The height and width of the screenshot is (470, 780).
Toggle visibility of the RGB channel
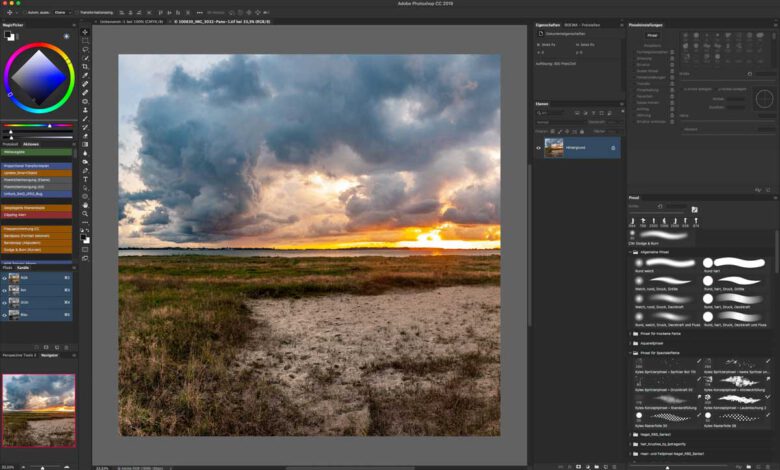click(x=5, y=278)
